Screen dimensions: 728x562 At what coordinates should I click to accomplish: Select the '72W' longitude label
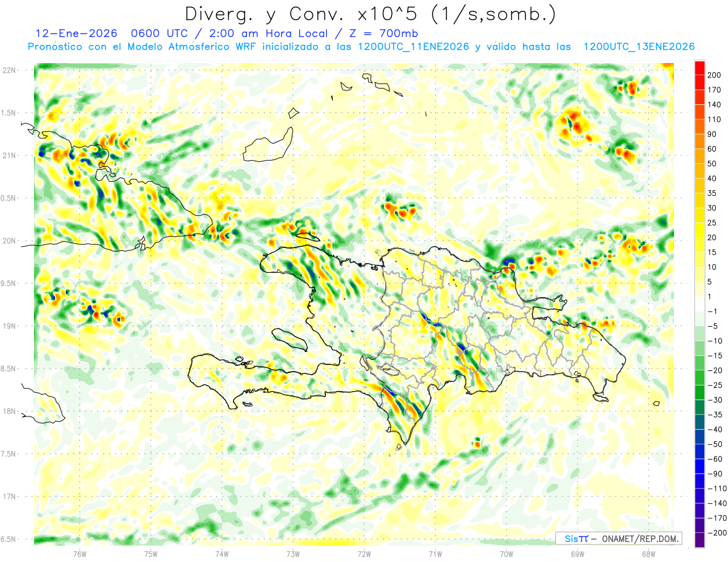coord(364,554)
